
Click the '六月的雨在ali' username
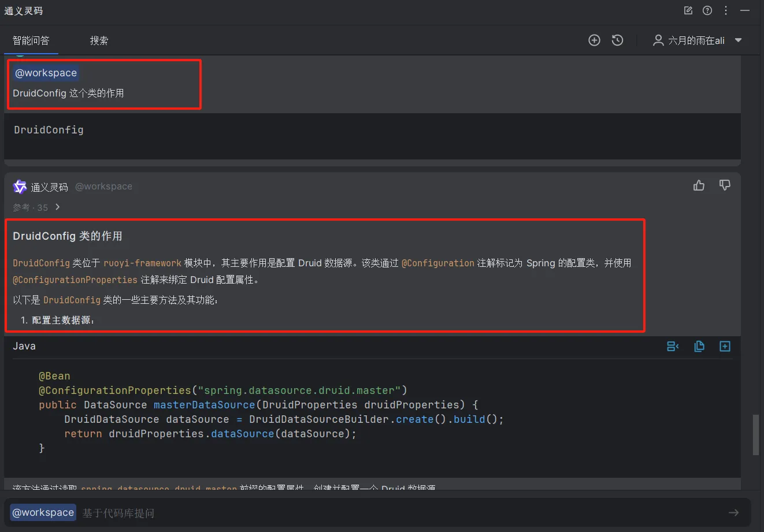pos(696,40)
